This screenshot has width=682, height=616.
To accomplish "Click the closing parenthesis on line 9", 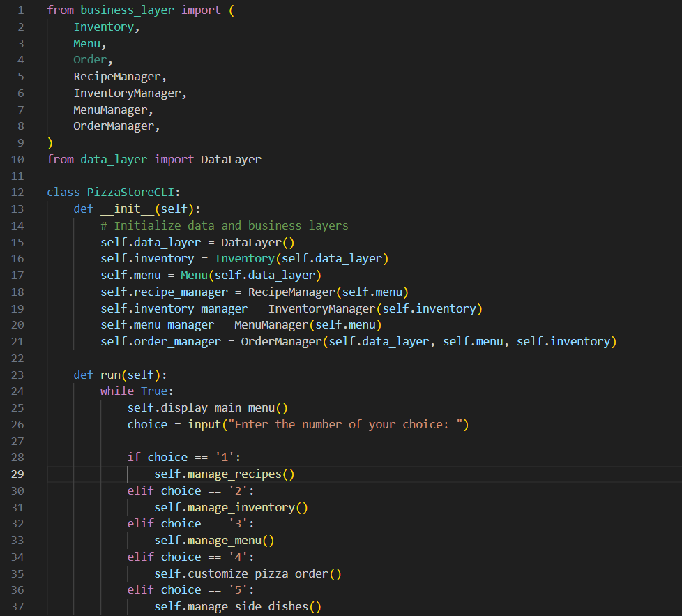I will tap(50, 143).
